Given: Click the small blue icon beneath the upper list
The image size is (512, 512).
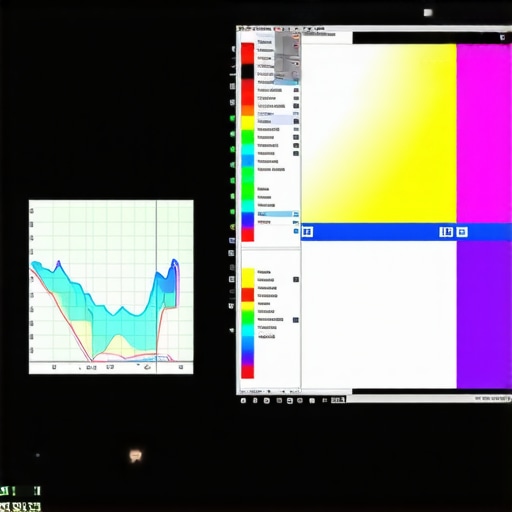Looking at the screenshot, I should coord(296,231).
